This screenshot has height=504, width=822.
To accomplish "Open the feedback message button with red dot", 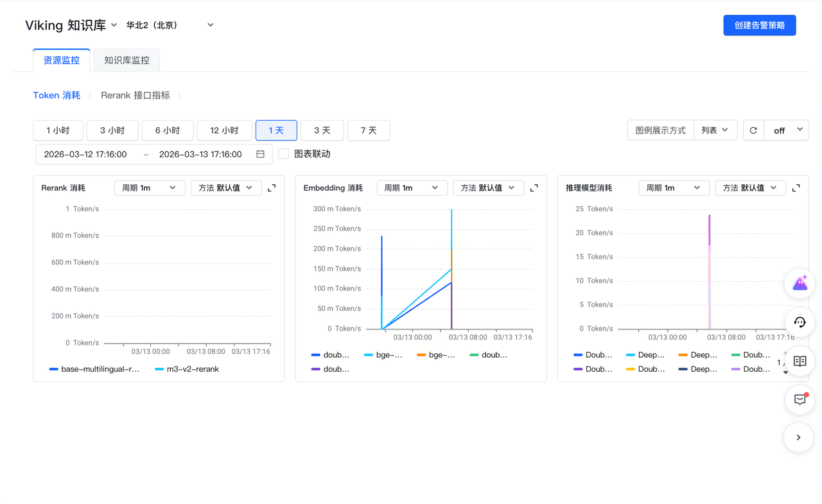I will click(x=800, y=399).
